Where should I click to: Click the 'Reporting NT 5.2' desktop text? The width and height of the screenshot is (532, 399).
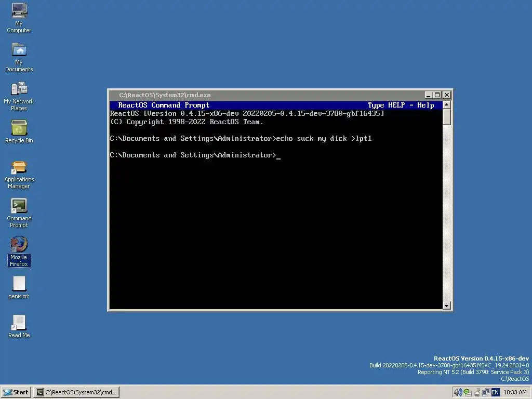tap(473, 372)
